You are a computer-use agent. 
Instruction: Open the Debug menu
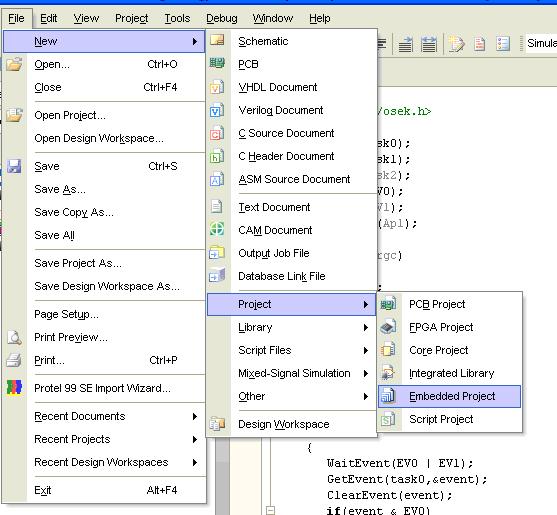tap(222, 18)
